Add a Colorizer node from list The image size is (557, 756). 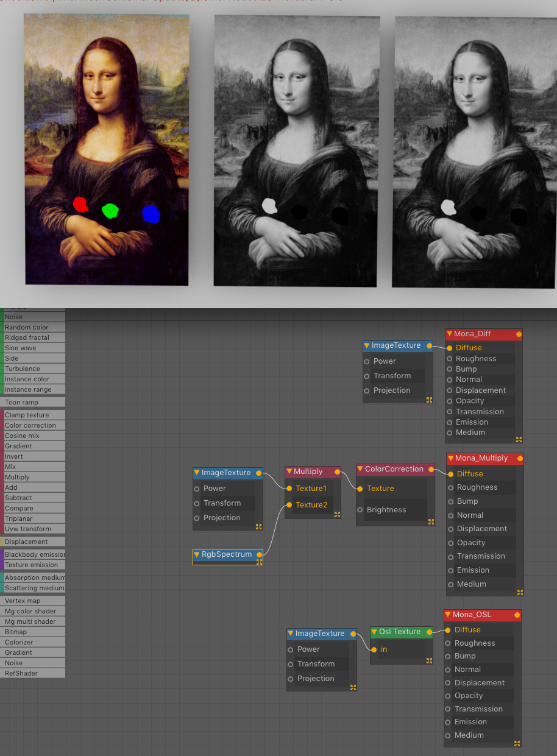33,642
